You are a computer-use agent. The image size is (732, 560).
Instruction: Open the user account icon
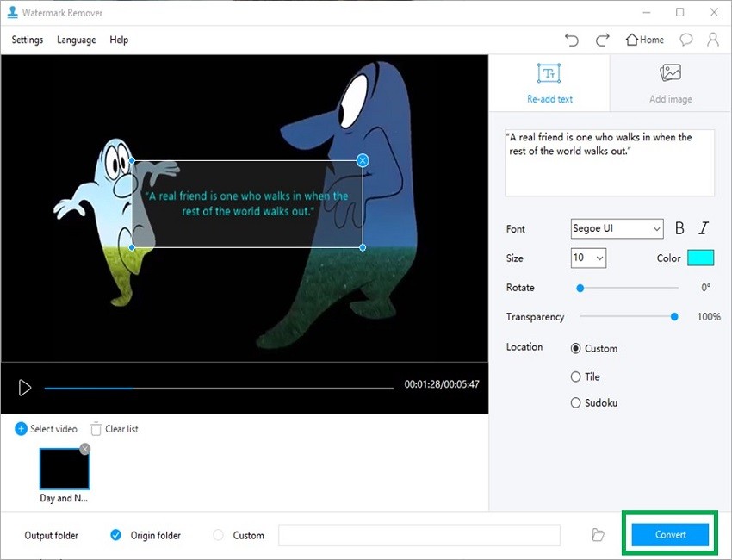tap(713, 40)
